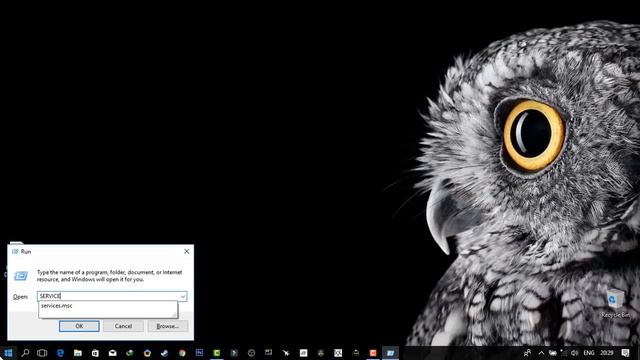640x360 pixels.
Task: Launch Steam from the taskbar
Action: tap(164, 353)
